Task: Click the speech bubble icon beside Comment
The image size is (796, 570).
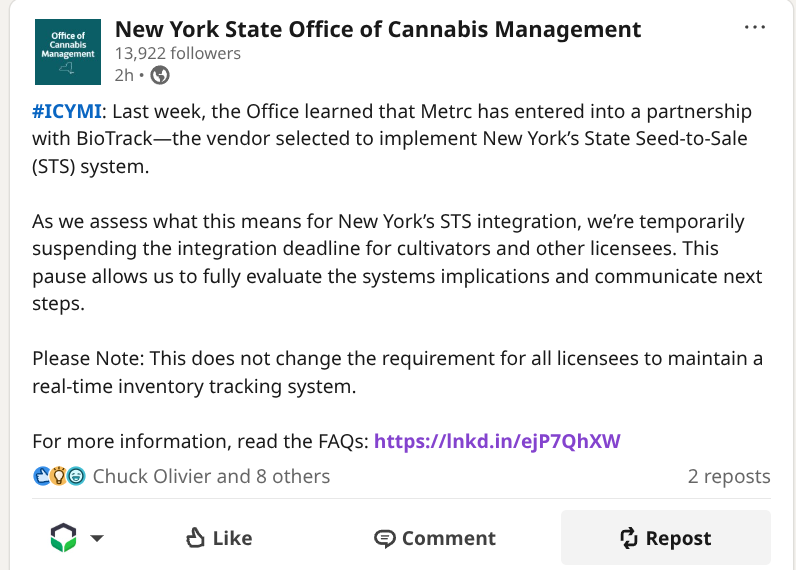Action: 385,538
